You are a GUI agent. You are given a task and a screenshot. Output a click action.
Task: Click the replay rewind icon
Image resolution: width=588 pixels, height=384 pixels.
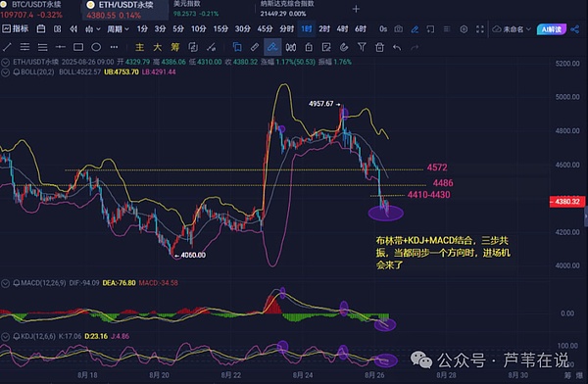click(x=73, y=28)
